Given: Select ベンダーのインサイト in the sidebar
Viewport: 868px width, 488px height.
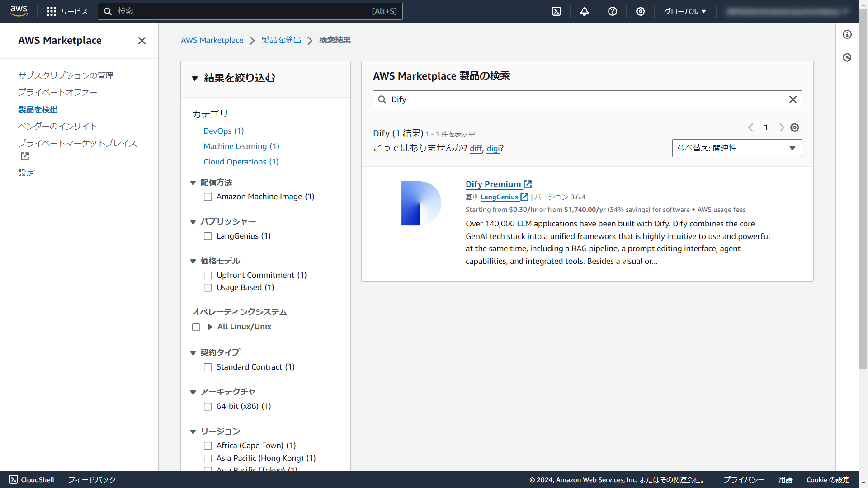Looking at the screenshot, I should tap(57, 126).
